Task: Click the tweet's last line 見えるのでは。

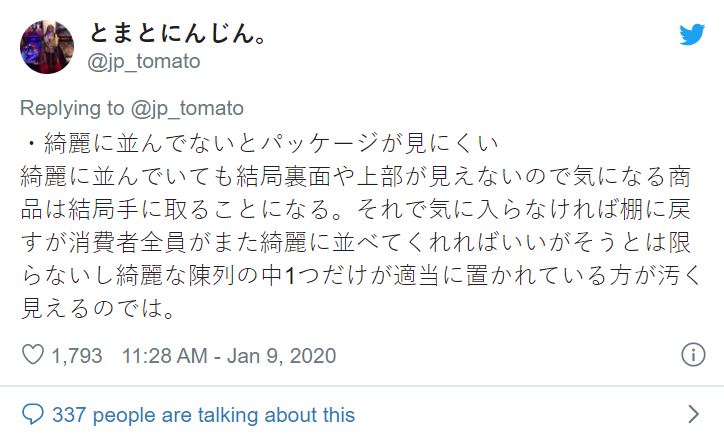Action: tap(99, 310)
